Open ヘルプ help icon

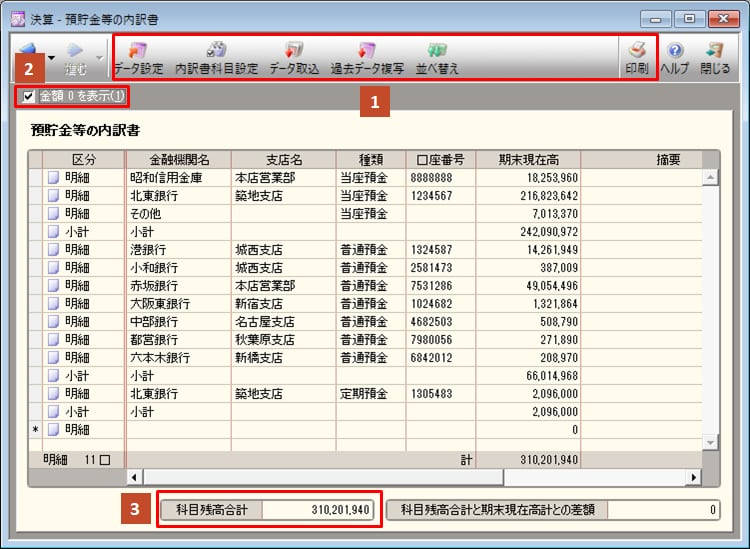tap(674, 58)
